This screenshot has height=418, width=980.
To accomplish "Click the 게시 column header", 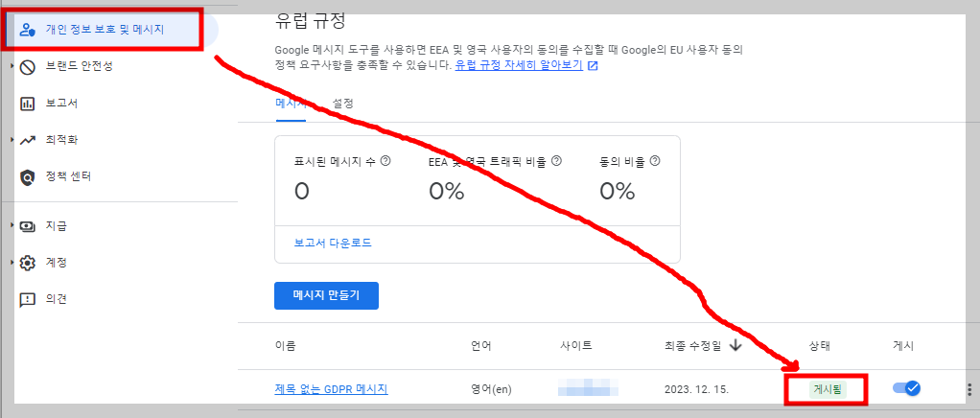I will (903, 345).
